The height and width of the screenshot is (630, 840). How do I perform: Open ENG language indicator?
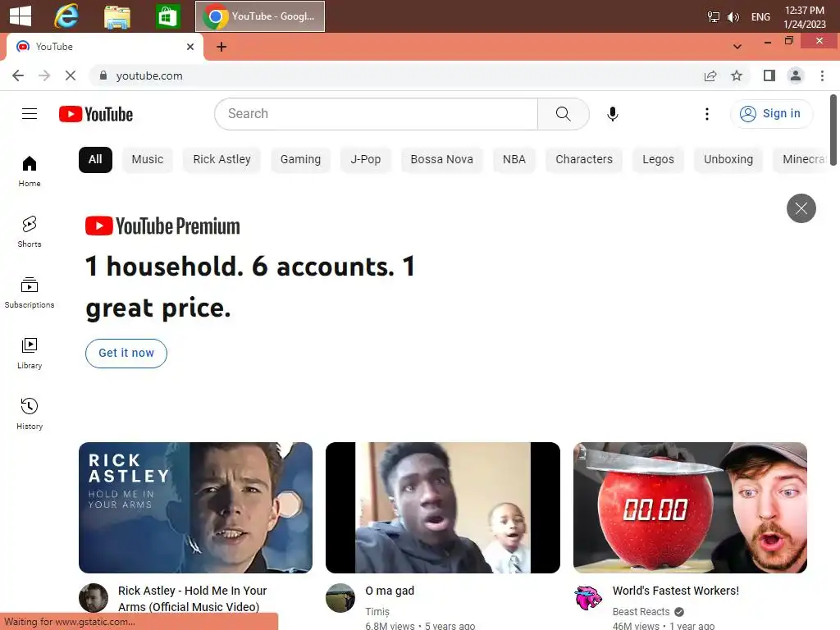[x=760, y=17]
